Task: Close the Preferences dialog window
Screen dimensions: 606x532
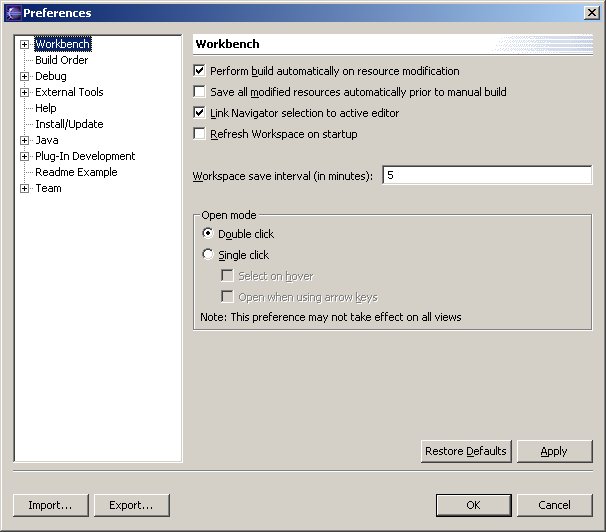Action: point(591,13)
